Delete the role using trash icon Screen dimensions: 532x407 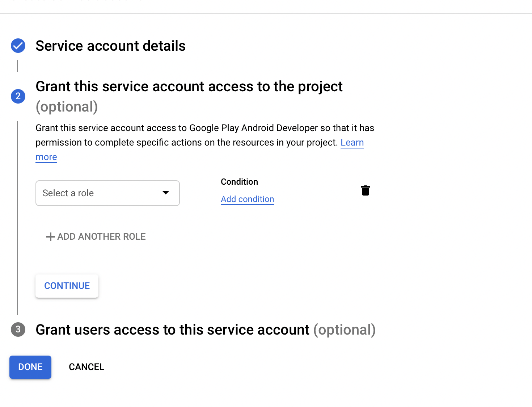tap(366, 190)
